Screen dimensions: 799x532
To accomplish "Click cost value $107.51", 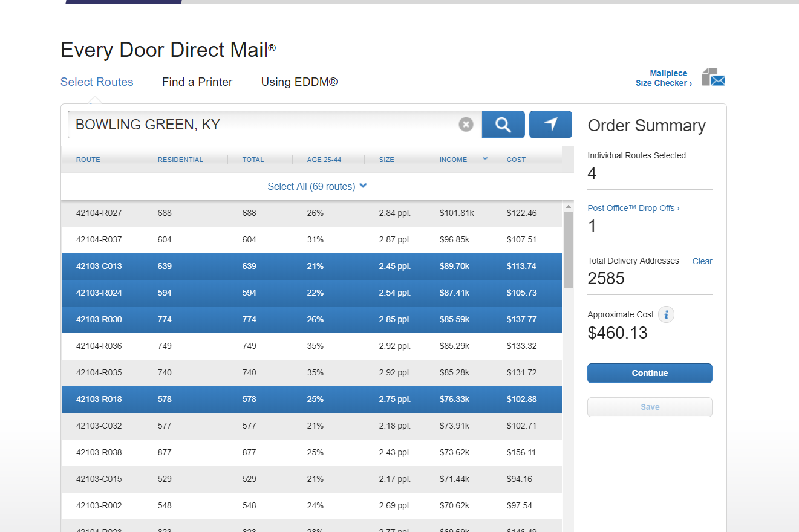I will point(521,239).
